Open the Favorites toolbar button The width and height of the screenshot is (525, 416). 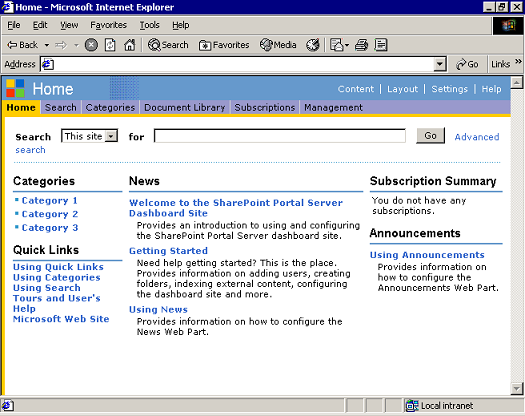click(224, 45)
